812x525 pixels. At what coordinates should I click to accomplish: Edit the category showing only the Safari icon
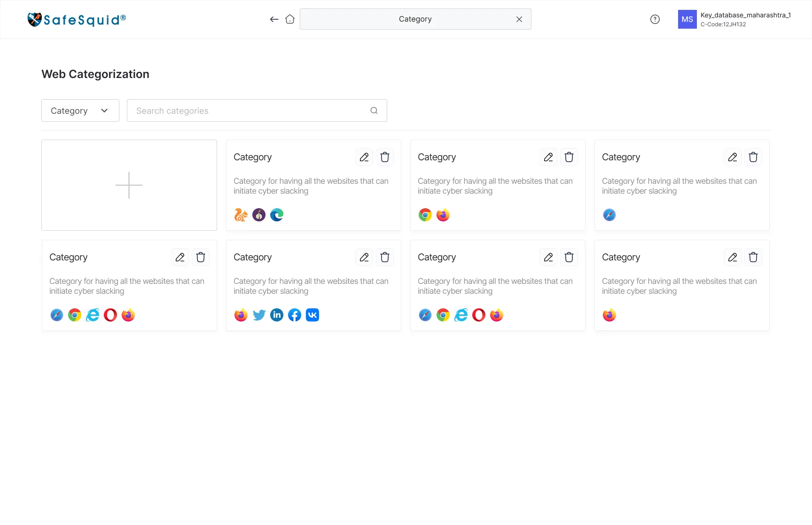coord(733,157)
